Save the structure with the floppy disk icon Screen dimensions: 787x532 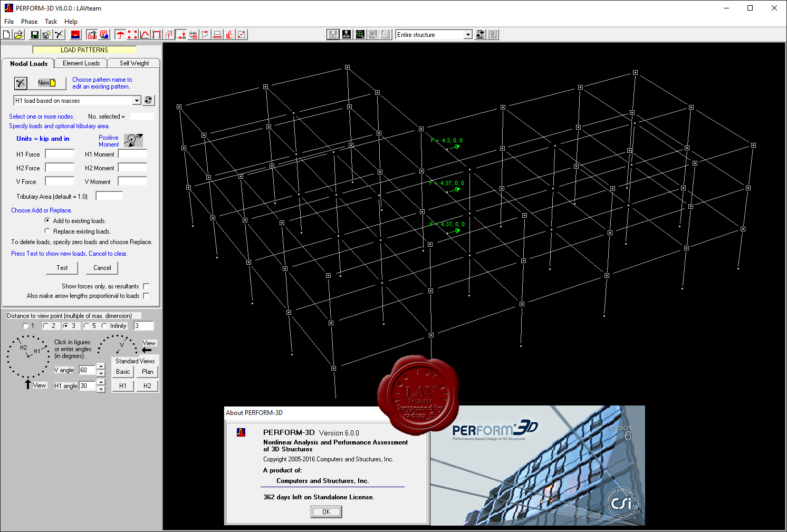(x=34, y=35)
